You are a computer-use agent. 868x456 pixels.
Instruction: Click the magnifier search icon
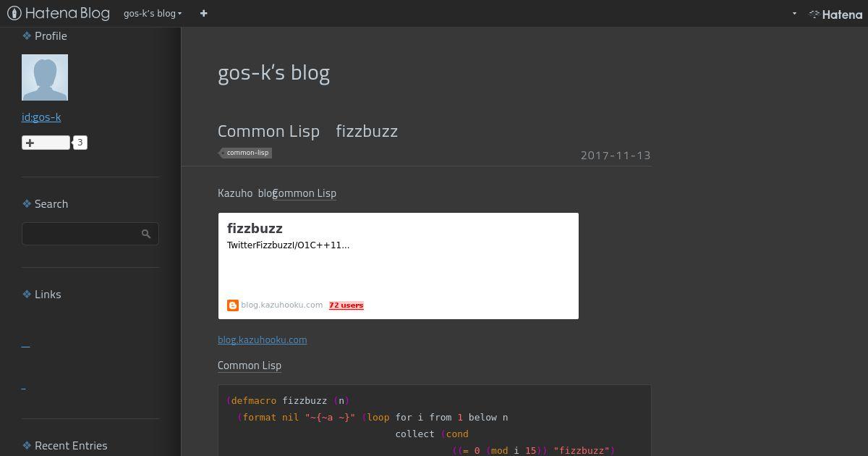[146, 234]
